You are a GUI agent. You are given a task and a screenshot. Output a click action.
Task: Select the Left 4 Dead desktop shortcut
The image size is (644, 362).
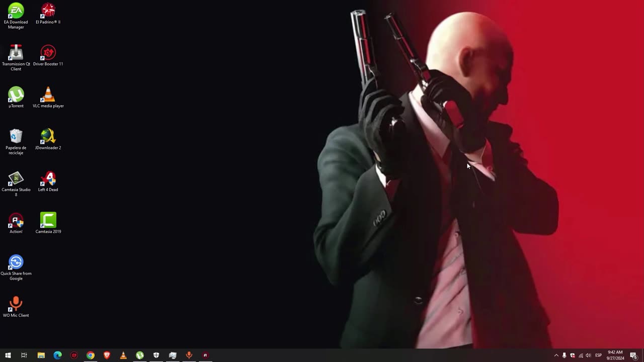point(48,181)
